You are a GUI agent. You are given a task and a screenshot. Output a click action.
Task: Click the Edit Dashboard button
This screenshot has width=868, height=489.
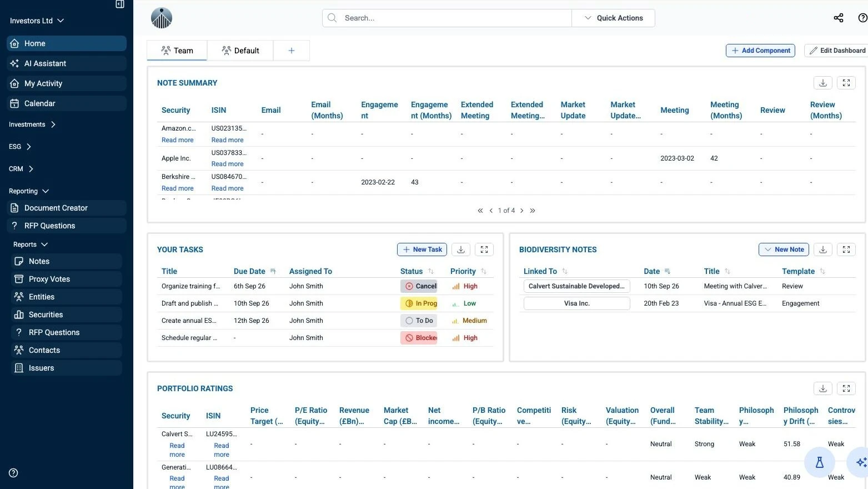(837, 51)
